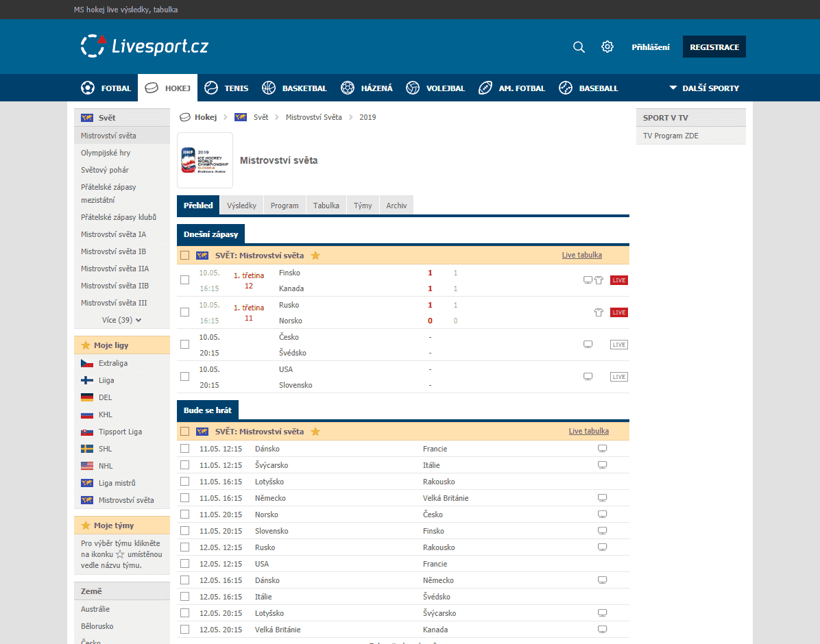Click the baseball icon

tap(566, 88)
